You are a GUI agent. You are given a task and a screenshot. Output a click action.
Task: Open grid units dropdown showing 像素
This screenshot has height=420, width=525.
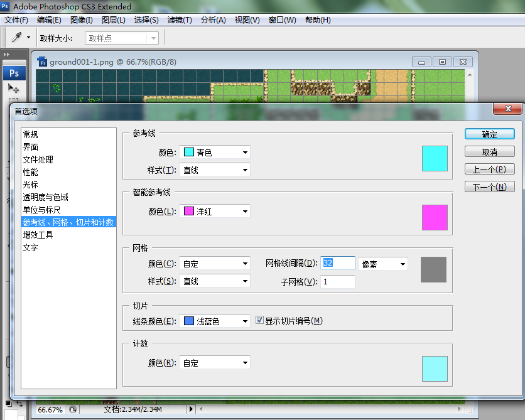383,264
